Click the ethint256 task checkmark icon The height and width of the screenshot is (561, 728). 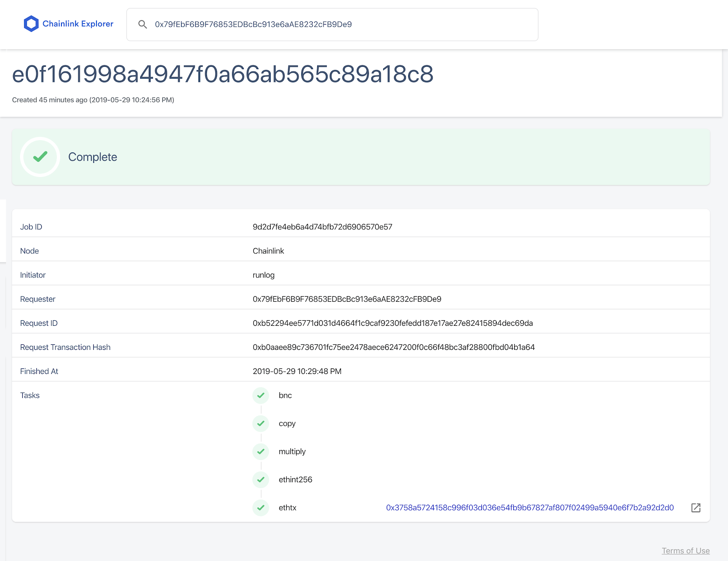(x=261, y=480)
